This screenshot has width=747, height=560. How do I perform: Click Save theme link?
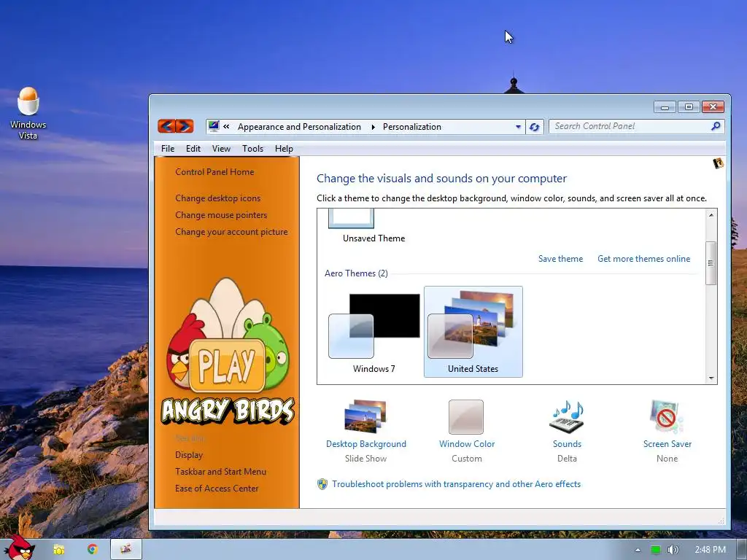click(x=560, y=259)
